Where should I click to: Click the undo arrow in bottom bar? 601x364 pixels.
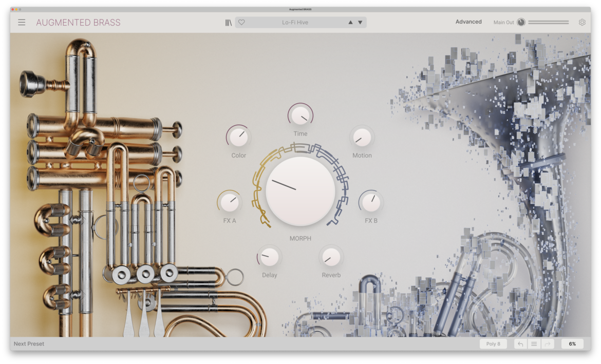[520, 344]
